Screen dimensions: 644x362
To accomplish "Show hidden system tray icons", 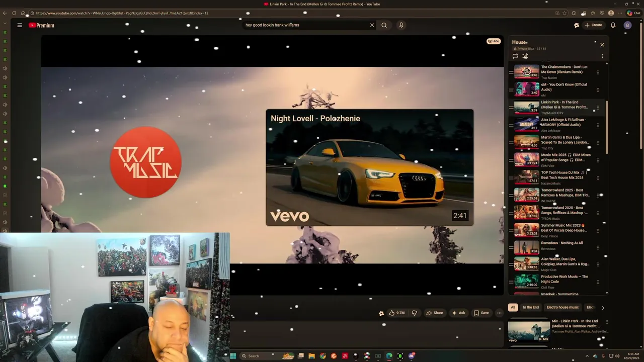I will coord(587,356).
